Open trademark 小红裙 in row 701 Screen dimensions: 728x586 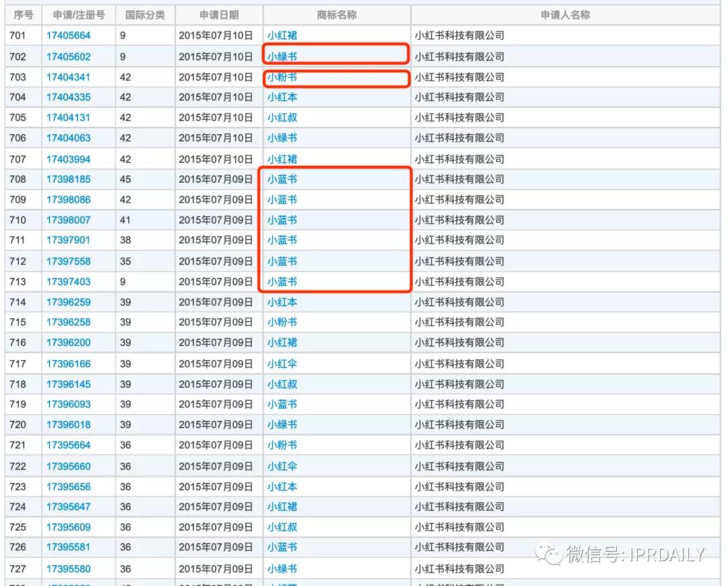282,35
